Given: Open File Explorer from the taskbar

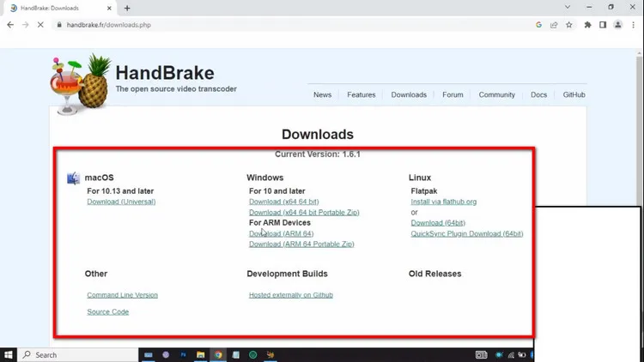Looking at the screenshot, I should click(200, 354).
